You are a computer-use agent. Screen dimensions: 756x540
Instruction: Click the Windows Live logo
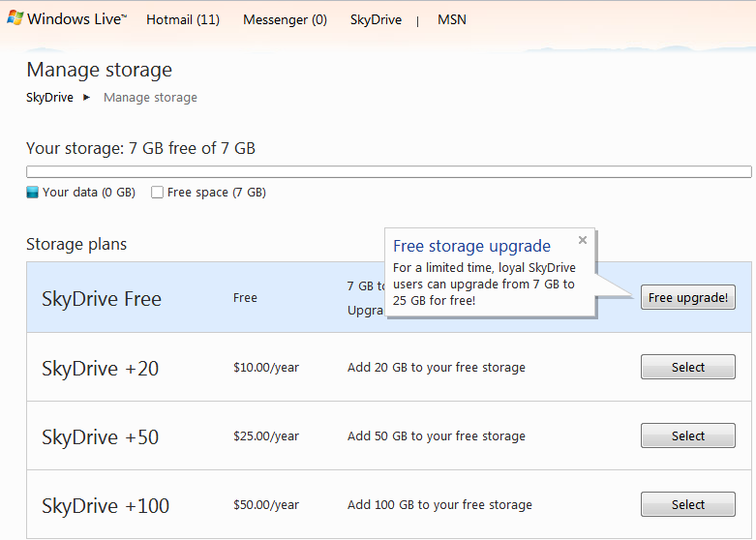pyautogui.click(x=67, y=18)
